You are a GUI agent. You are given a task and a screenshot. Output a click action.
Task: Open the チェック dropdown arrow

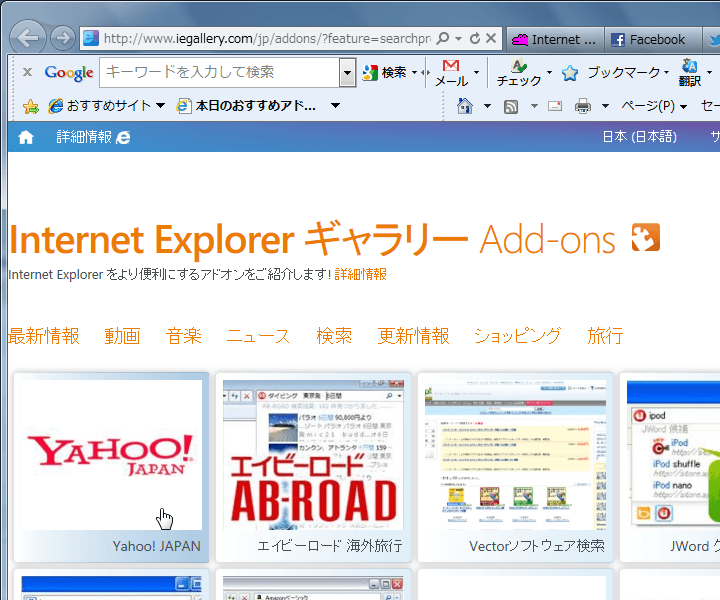click(549, 73)
